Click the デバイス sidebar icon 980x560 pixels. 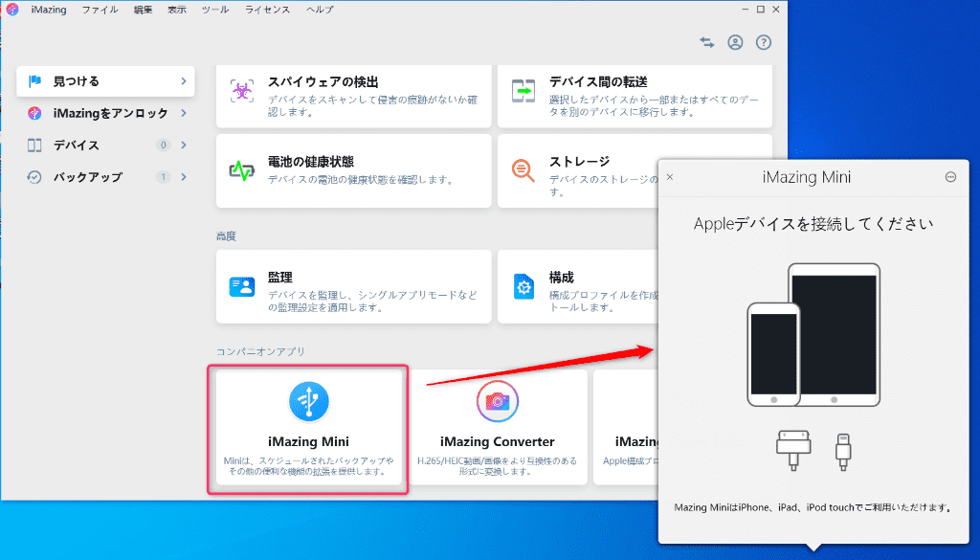pyautogui.click(x=34, y=145)
